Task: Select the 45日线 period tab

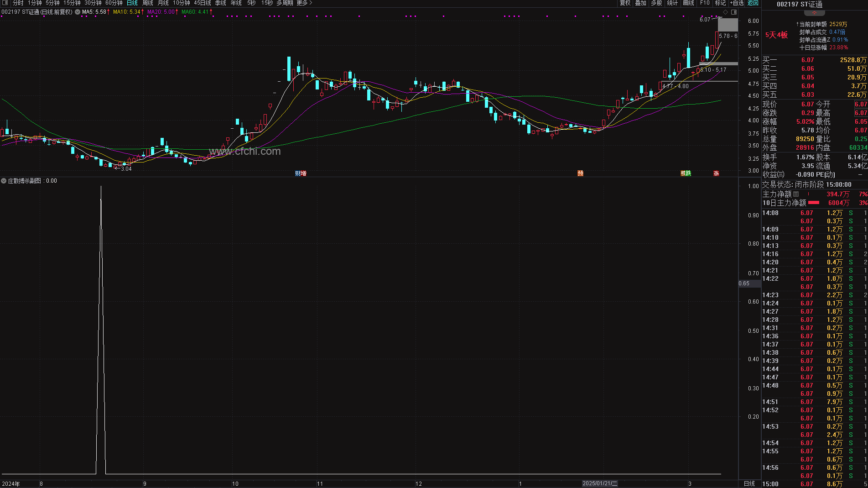Action: [x=203, y=3]
